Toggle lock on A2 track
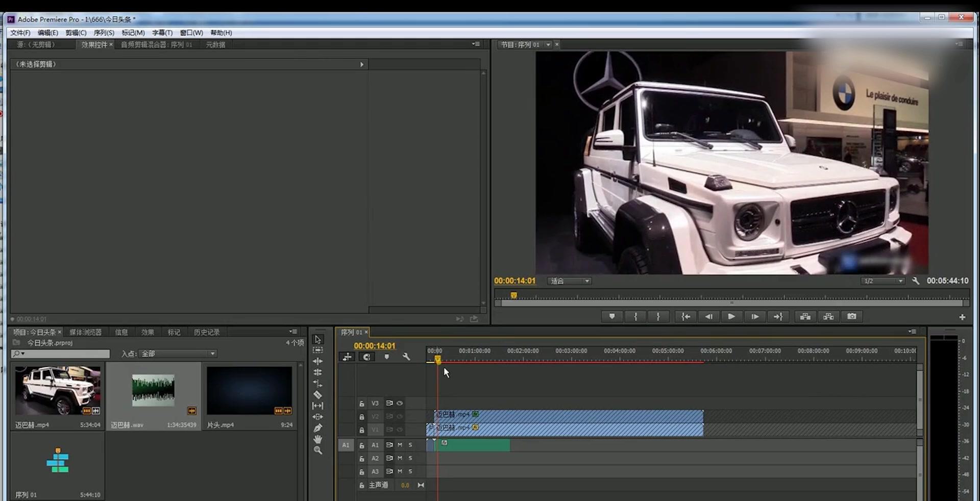 (361, 459)
